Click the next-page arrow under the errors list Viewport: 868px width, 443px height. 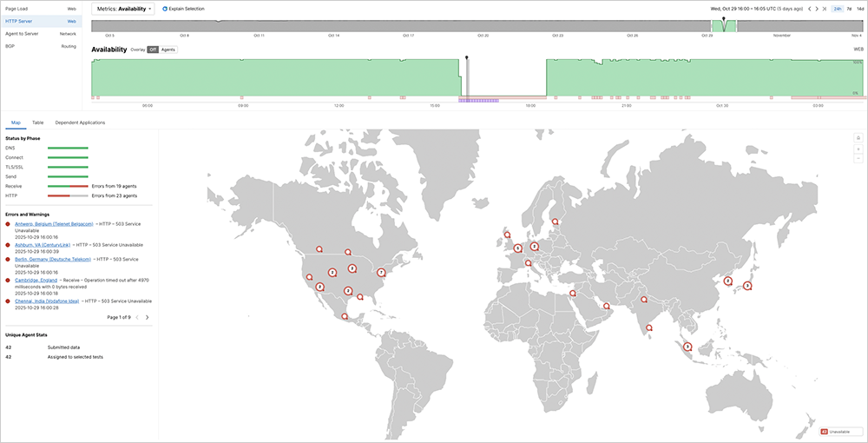148,317
